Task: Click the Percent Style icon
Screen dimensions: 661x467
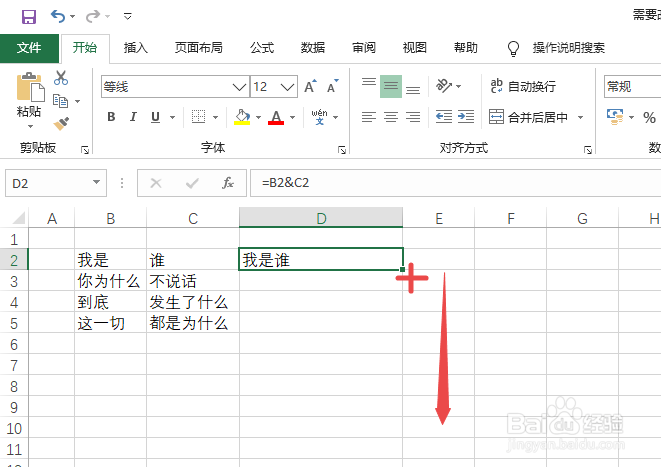Action: point(649,117)
